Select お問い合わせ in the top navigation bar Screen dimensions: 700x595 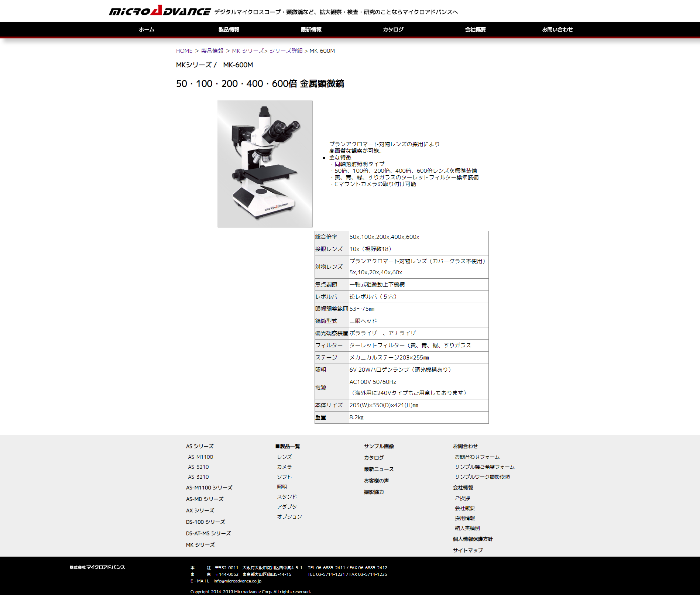[557, 30]
